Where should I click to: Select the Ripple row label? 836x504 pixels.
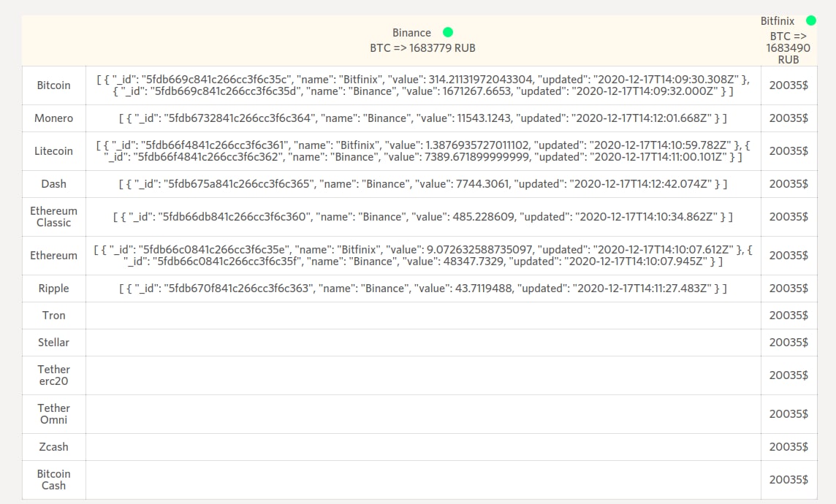point(54,289)
